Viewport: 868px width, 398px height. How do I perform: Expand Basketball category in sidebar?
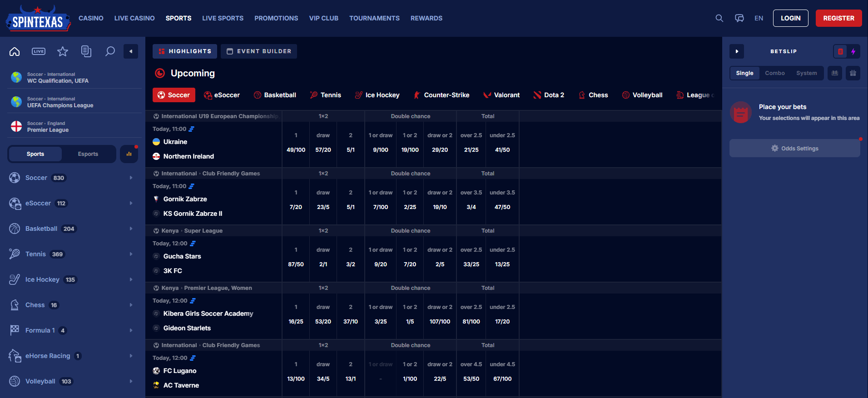(73, 229)
